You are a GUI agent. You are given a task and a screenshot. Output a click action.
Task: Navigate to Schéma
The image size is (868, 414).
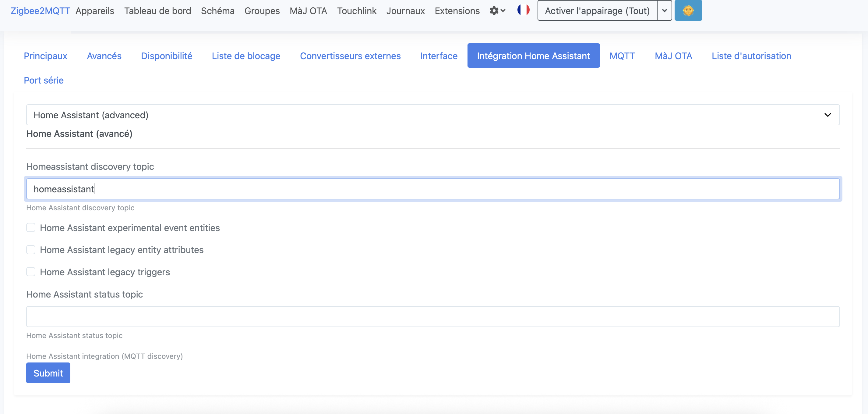tap(218, 11)
